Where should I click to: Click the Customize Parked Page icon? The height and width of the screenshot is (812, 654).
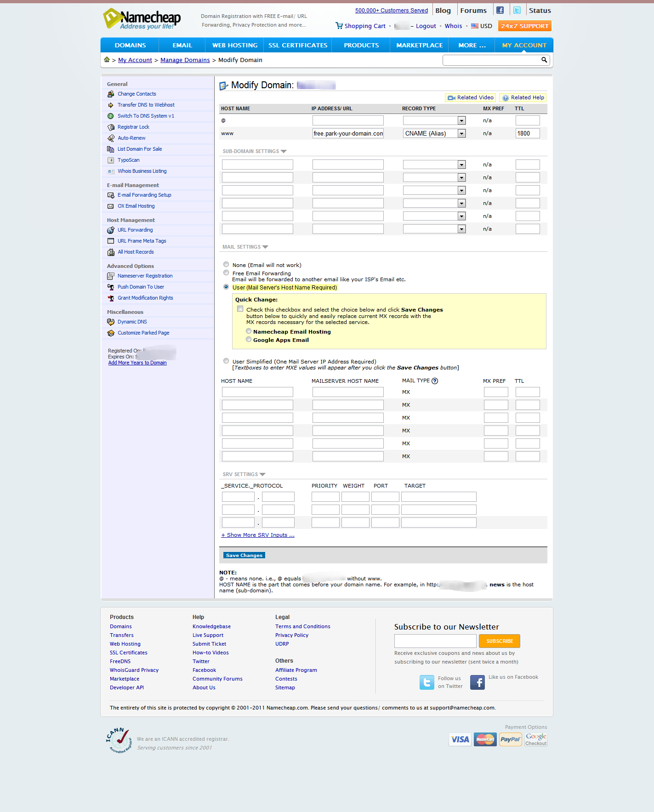click(111, 333)
